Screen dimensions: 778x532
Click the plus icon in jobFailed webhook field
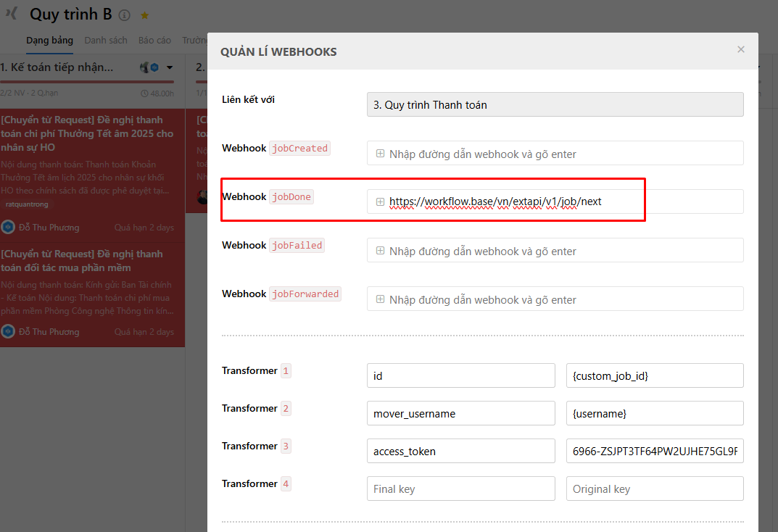(x=380, y=251)
